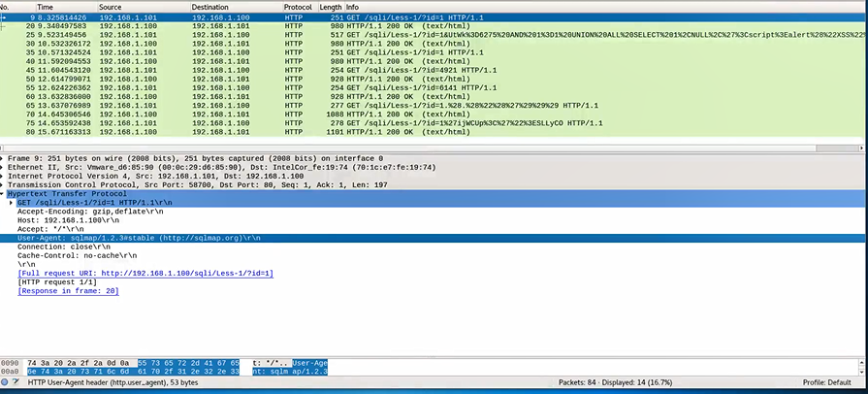Click the packet list horizontal scrollbar thumb
Screen dimensions: 868x394
836,148
